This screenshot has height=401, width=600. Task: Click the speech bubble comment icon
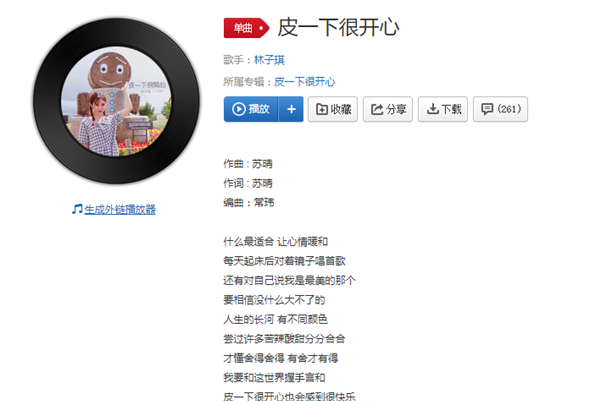[x=487, y=109]
